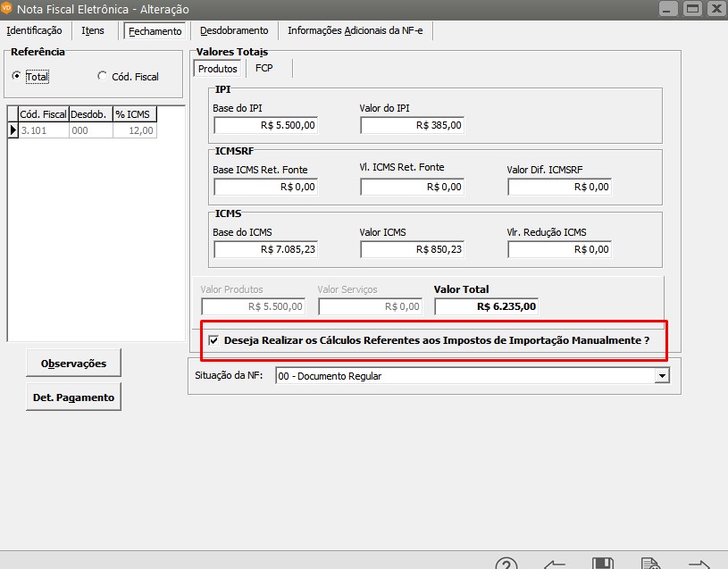The image size is (728, 569).
Task: Click the % ICMS column header
Action: [135, 114]
